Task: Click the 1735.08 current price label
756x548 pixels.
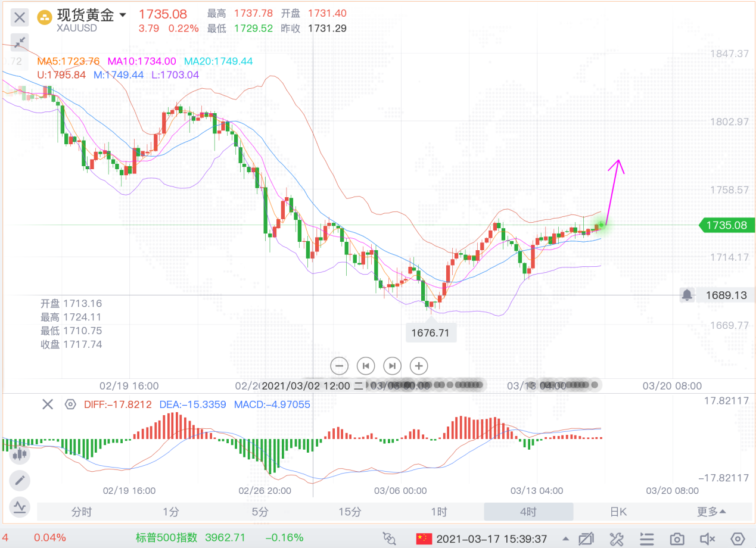Action: click(726, 225)
